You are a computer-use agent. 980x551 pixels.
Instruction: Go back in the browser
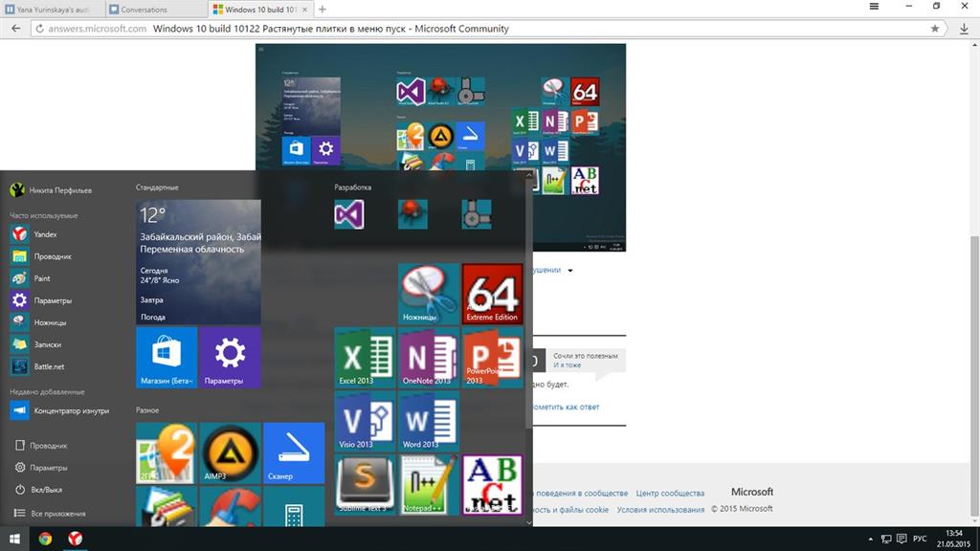click(15, 28)
